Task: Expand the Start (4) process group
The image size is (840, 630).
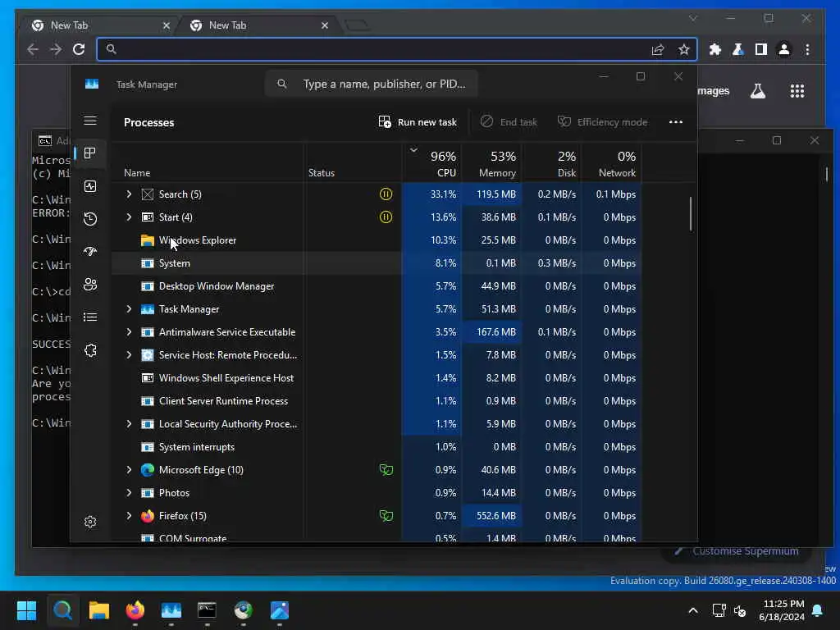Action: pos(129,217)
